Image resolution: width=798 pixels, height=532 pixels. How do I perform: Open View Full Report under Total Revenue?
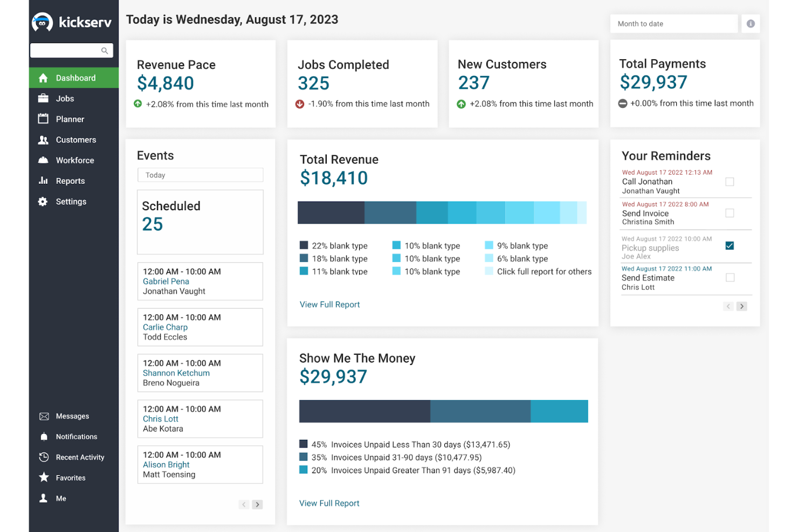click(x=329, y=305)
